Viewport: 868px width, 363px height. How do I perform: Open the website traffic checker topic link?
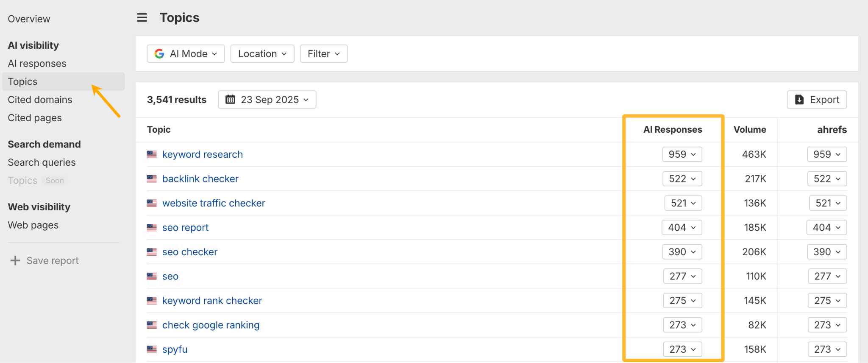(x=214, y=203)
